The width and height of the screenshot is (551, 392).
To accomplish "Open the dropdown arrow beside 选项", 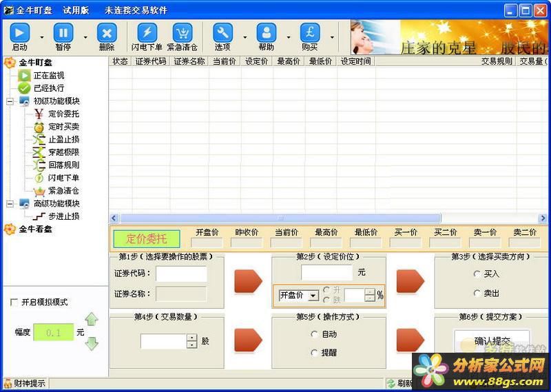I will tap(245, 37).
